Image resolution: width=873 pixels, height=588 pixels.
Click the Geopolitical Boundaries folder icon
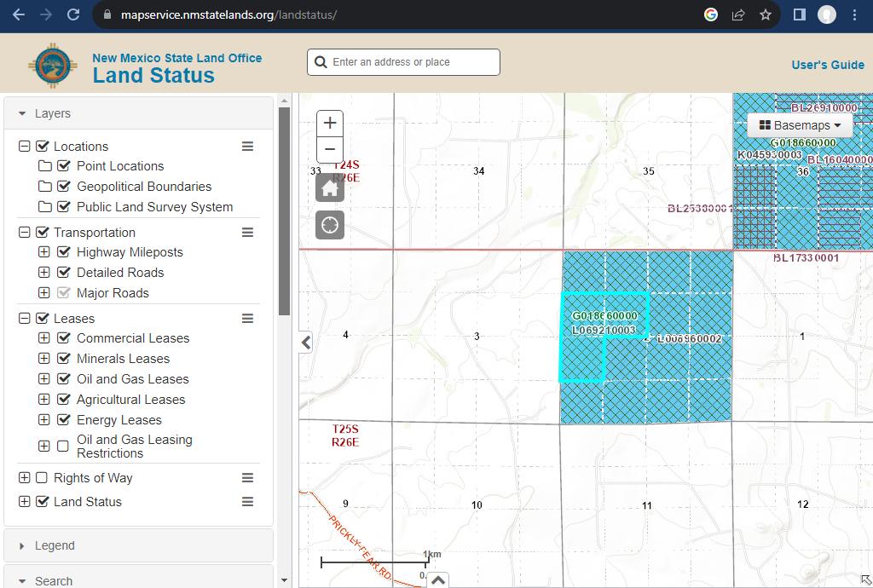click(45, 187)
